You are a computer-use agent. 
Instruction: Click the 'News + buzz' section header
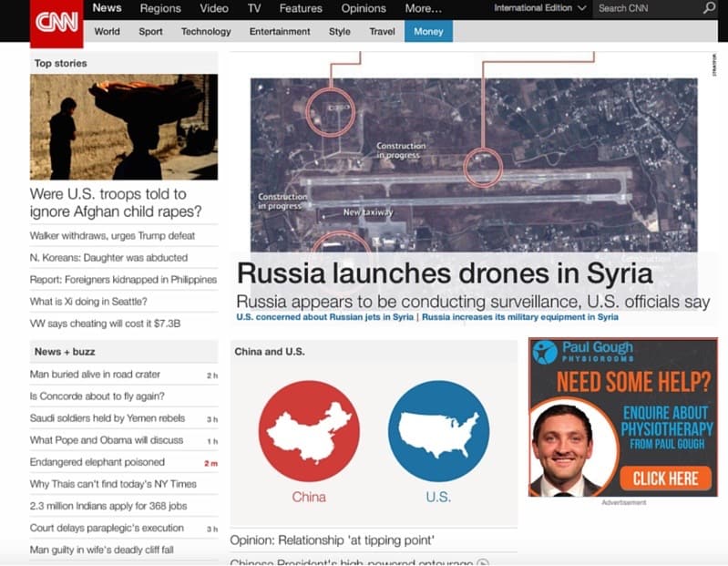click(x=65, y=352)
